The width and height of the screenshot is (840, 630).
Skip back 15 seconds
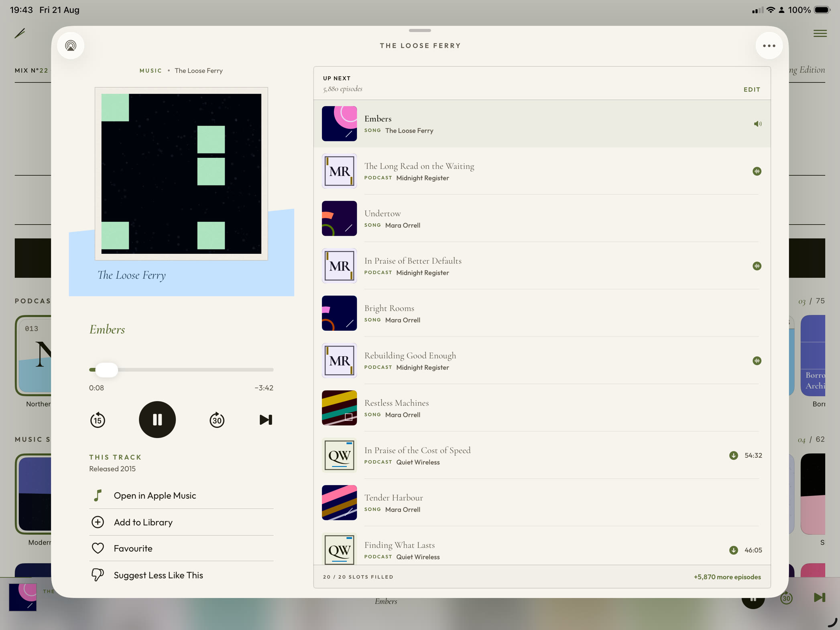98,420
